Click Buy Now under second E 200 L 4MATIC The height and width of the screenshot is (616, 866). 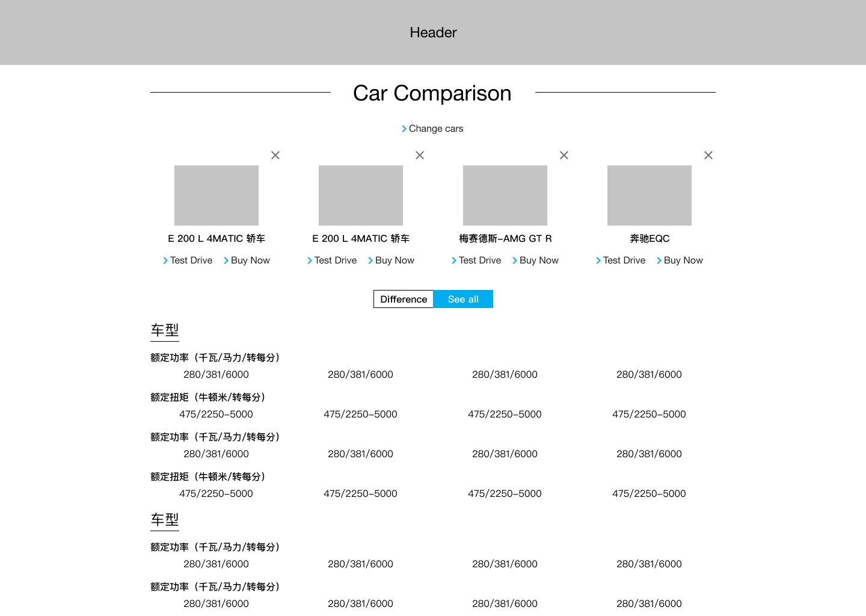click(391, 260)
